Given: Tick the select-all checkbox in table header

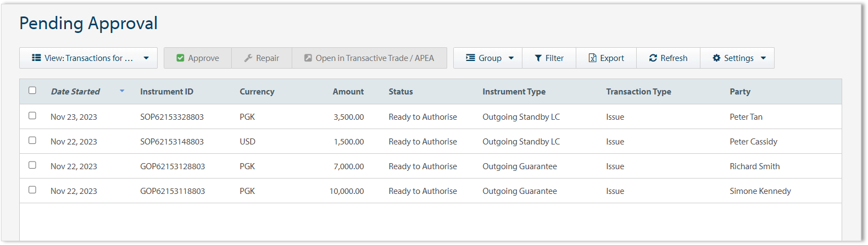Looking at the screenshot, I should [x=32, y=91].
